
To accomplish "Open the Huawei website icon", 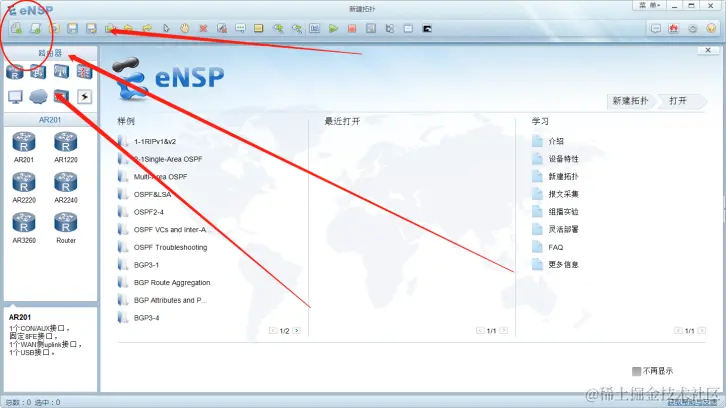I will click(x=674, y=29).
